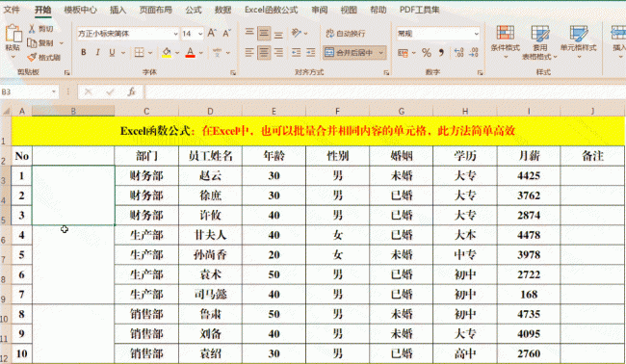The image size is (626, 364).
Task: Decrease font size with smaller A icon
Action: (226, 34)
